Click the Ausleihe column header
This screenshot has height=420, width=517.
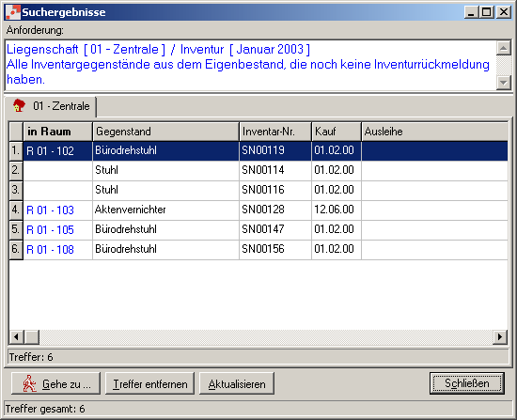pyautogui.click(x=434, y=132)
